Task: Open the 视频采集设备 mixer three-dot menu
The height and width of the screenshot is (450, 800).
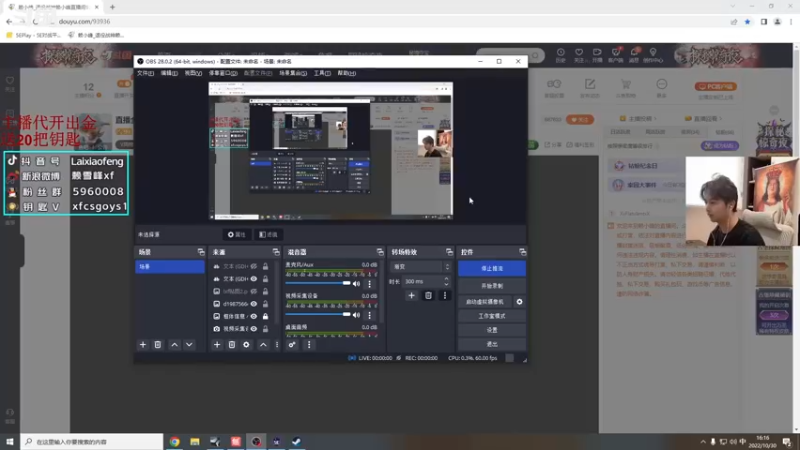Action: [370, 315]
